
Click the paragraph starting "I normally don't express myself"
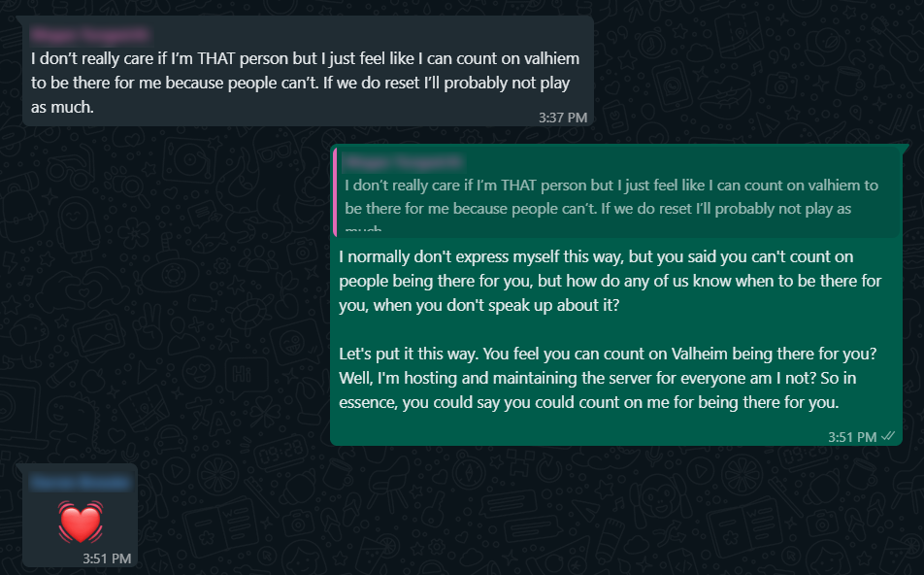click(610, 280)
